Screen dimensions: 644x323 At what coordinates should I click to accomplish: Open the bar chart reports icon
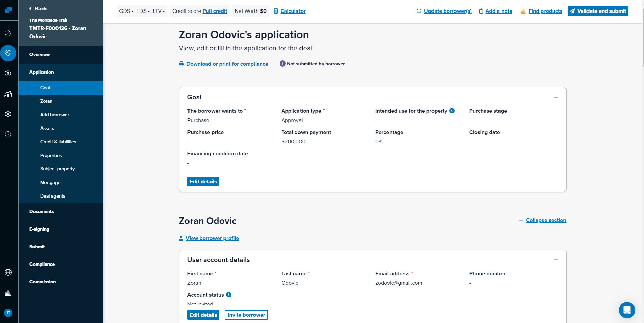pyautogui.click(x=8, y=94)
